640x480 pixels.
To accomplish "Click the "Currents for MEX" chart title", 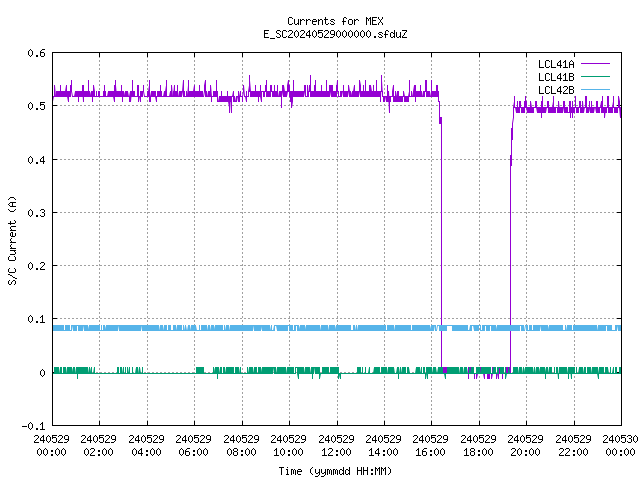I will [x=335, y=21].
